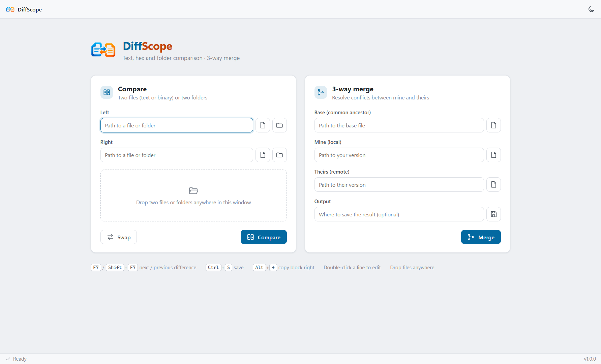The height and width of the screenshot is (364, 601).
Task: Pick the Mine (local) file icon
Action: 493,155
